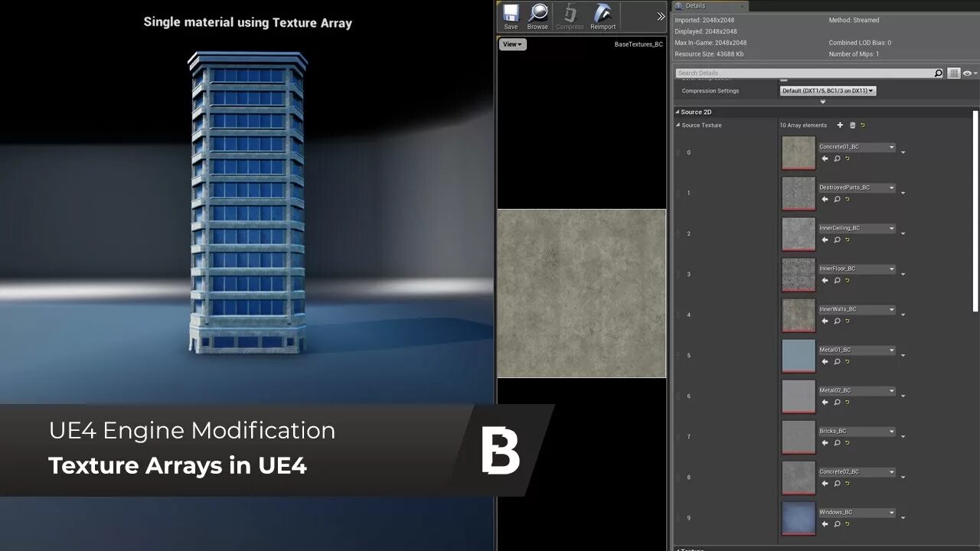
Task: Click the InnerFloor_BC texture thumbnail
Action: click(799, 275)
